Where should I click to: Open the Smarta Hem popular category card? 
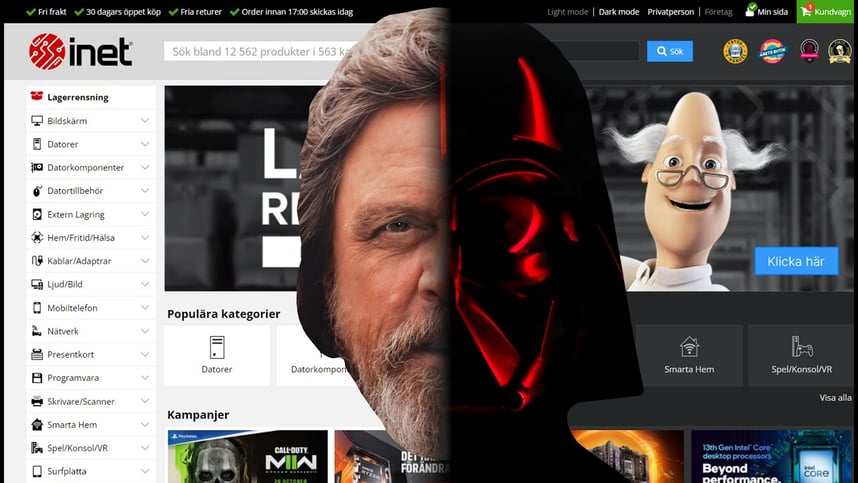pyautogui.click(x=689, y=356)
